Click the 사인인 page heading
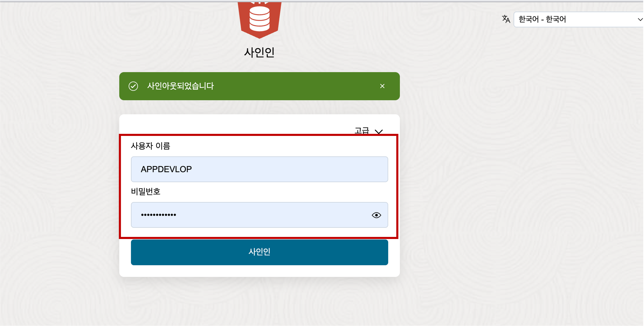This screenshot has height=326, width=644. tap(259, 53)
